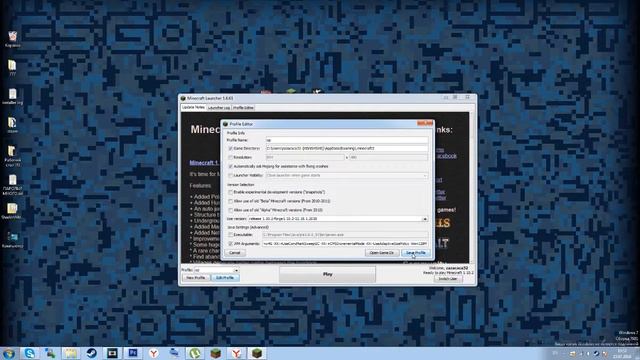Switch to active Minecraft Launcher taskbar icon
The height and width of the screenshot is (360, 640).
tap(257, 353)
